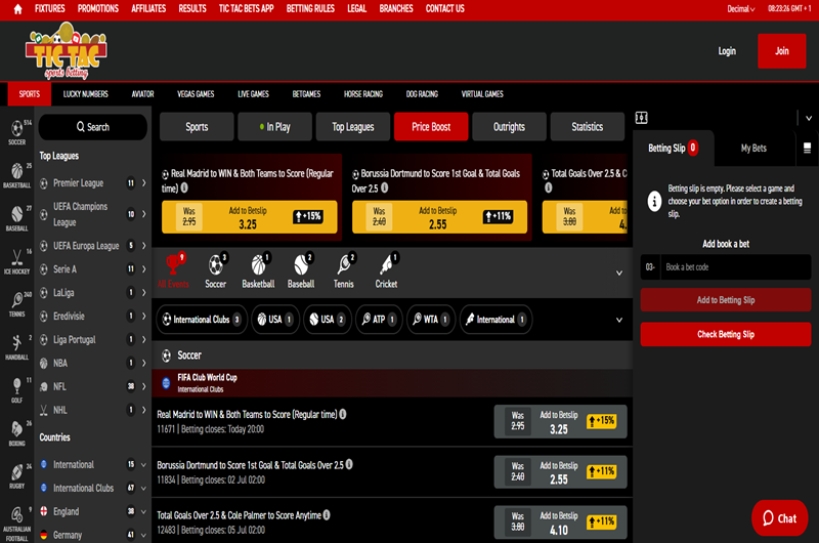The height and width of the screenshot is (543, 819).
Task: Select the All Events trophy filter
Action: point(174,270)
